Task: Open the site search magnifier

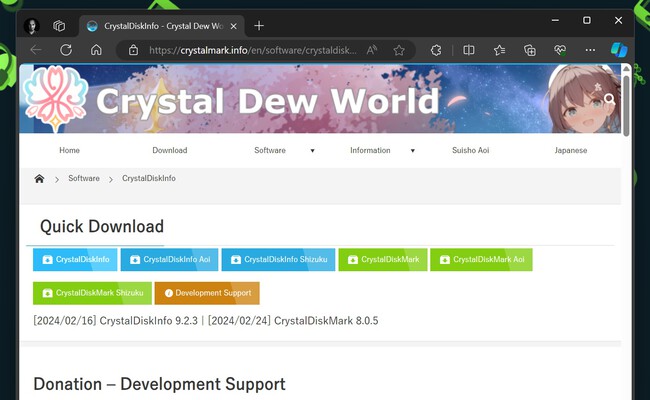Action: [609, 99]
